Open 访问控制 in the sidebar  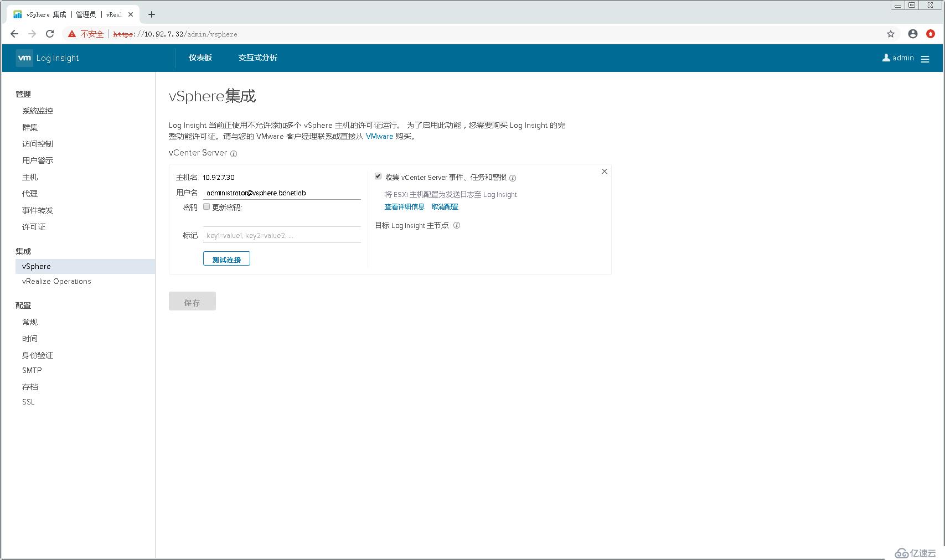pyautogui.click(x=38, y=144)
